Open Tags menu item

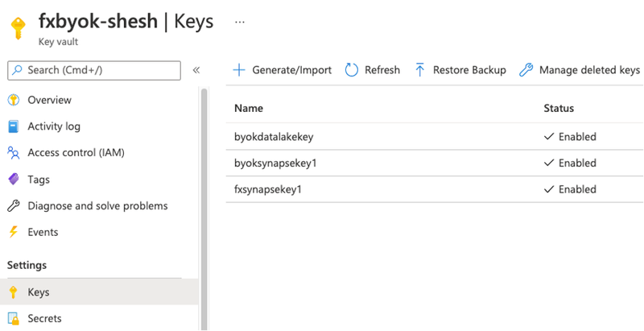click(39, 180)
